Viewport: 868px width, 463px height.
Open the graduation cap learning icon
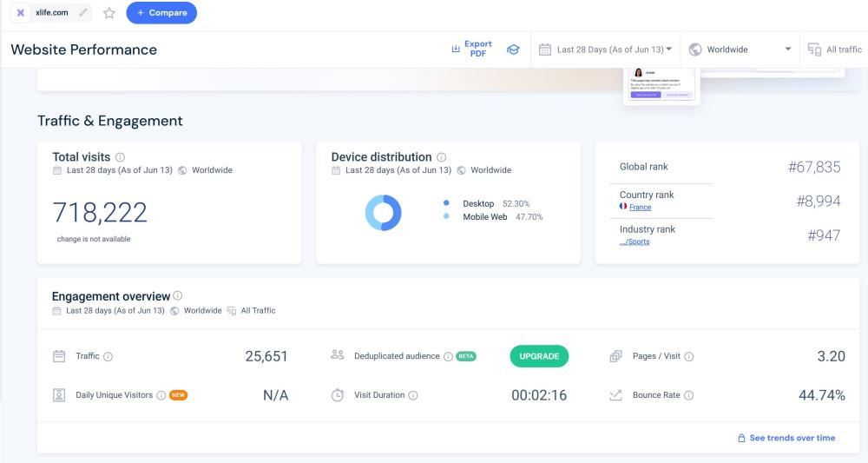[x=513, y=50]
